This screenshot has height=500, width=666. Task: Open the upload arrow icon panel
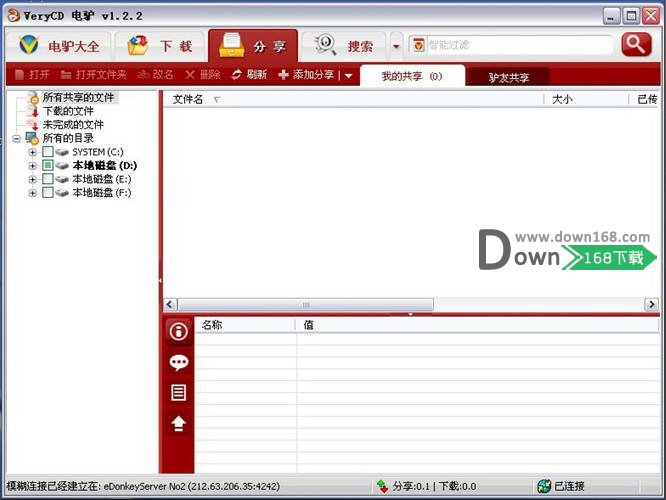coord(178,424)
